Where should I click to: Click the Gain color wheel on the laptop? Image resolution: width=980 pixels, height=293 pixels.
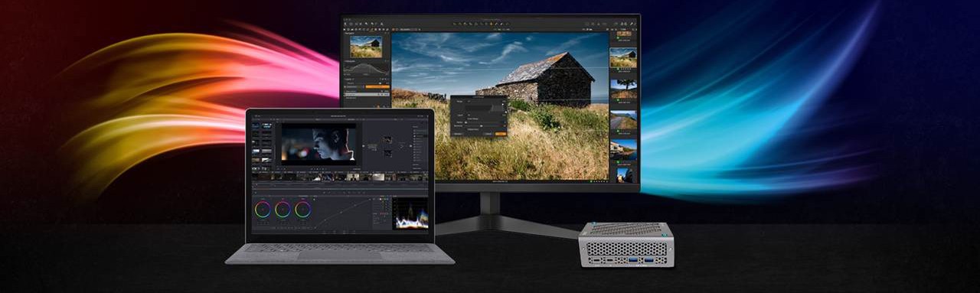click(x=302, y=209)
